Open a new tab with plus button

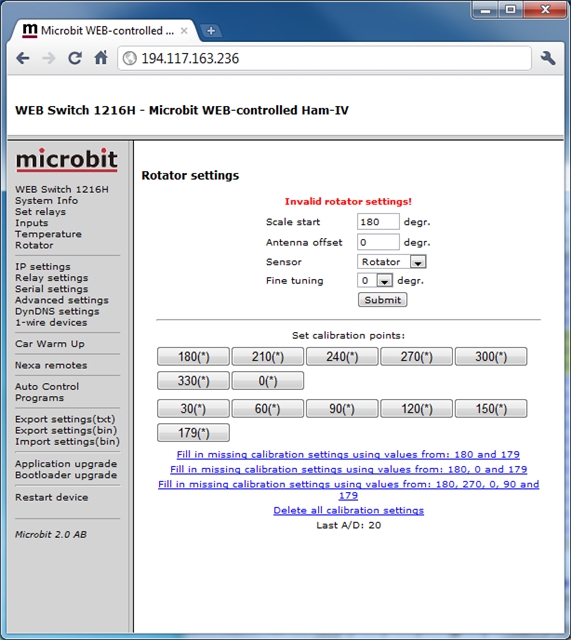[211, 31]
